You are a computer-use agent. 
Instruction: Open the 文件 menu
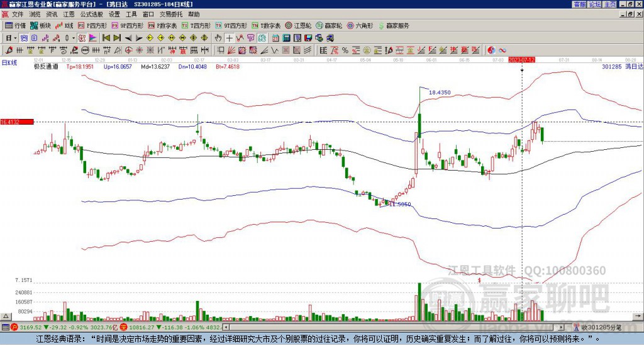pos(18,14)
